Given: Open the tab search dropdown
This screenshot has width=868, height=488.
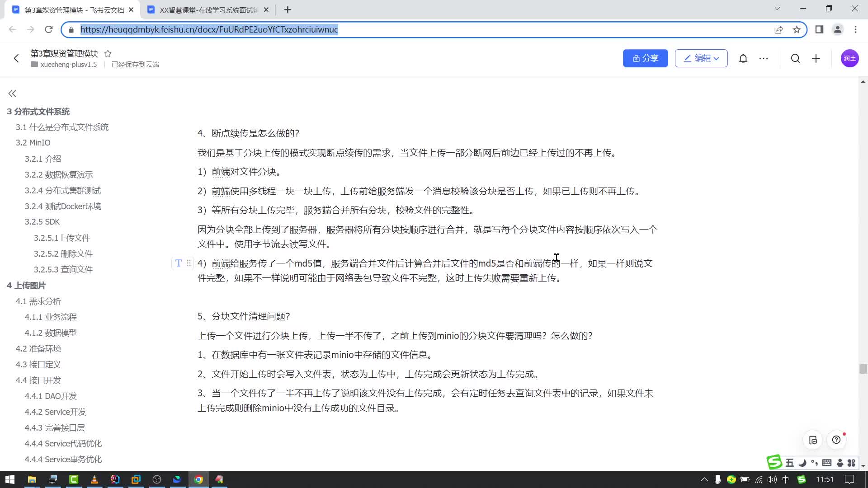Looking at the screenshot, I should point(777,9).
